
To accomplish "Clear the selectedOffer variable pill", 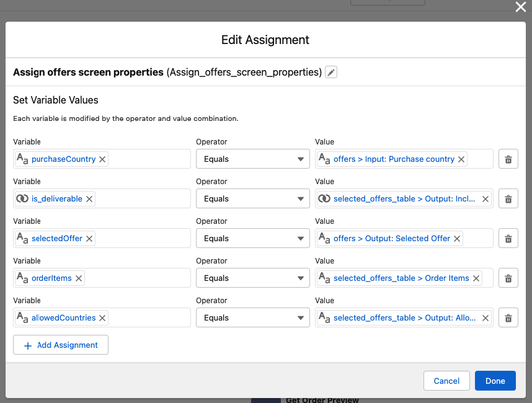I will coord(89,239).
